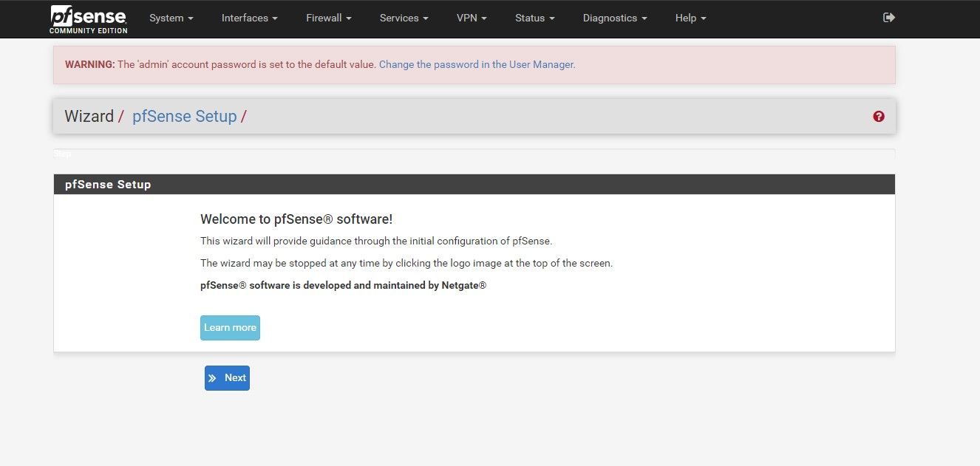The image size is (980, 466).
Task: Open the Firewall menu
Action: click(329, 18)
